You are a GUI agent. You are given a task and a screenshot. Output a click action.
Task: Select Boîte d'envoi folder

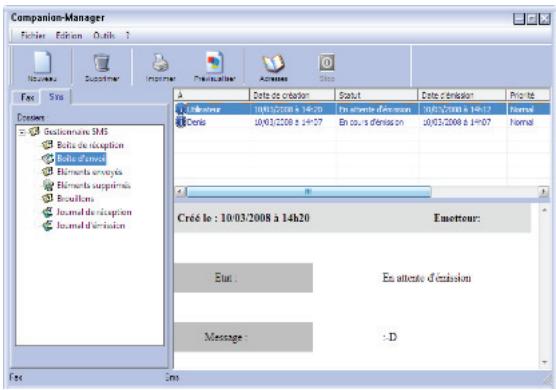click(81, 158)
